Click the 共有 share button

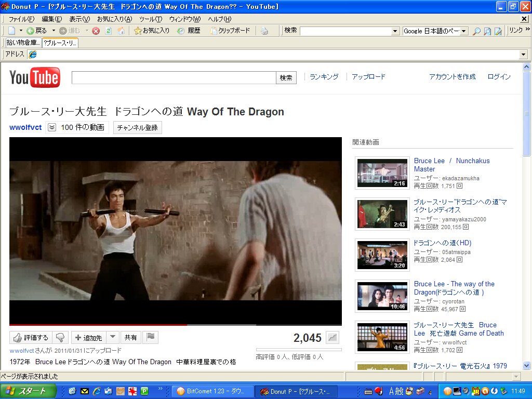[130, 338]
